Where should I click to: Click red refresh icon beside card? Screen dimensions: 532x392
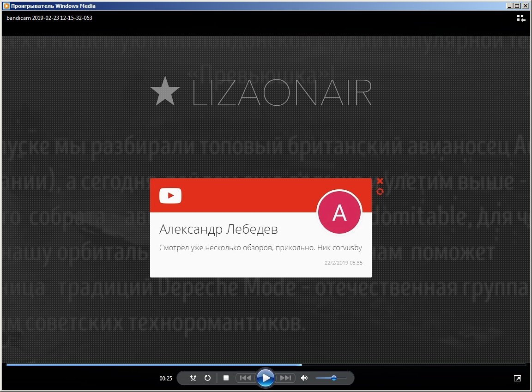(x=380, y=192)
